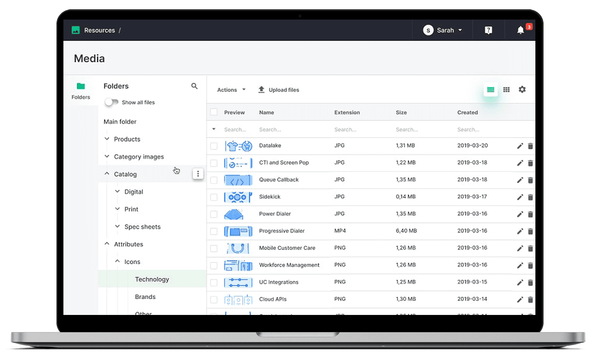The image size is (598, 364).
Task: Check the box for Queue Callback row
Action: [x=214, y=180]
